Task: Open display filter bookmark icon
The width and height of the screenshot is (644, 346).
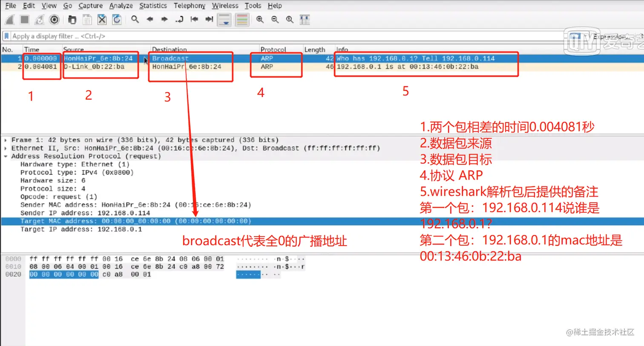Action: click(6, 36)
